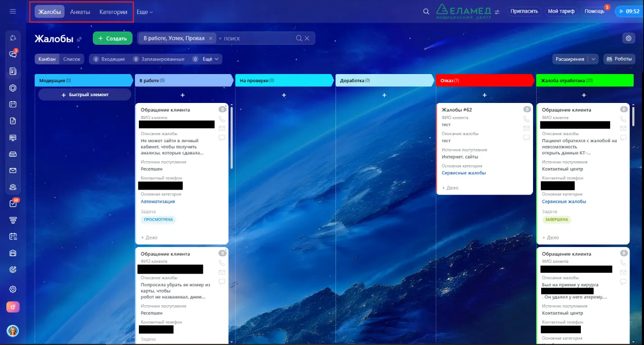This screenshot has width=644, height=345.
Task: Switch to the Анкеты tab
Action: click(80, 12)
